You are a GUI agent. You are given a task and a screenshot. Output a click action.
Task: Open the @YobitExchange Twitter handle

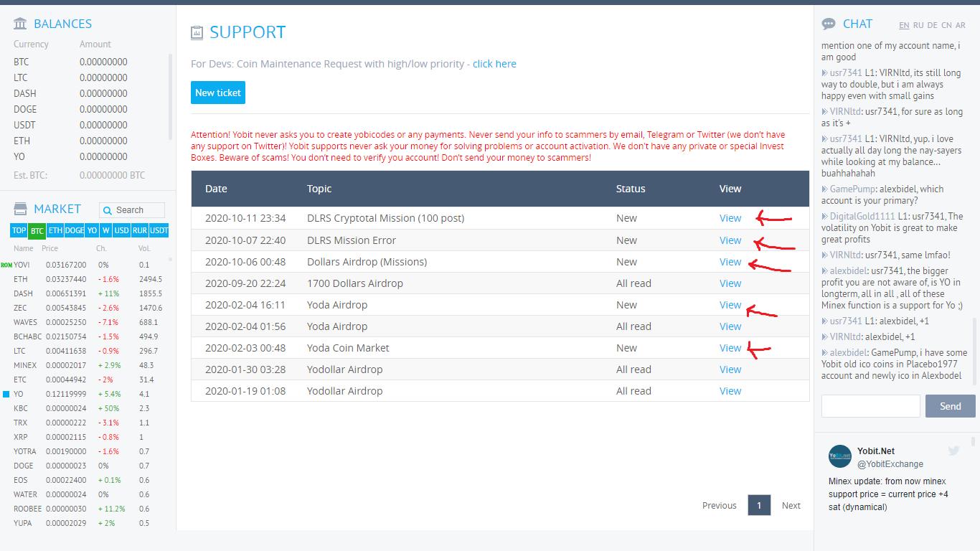(890, 464)
